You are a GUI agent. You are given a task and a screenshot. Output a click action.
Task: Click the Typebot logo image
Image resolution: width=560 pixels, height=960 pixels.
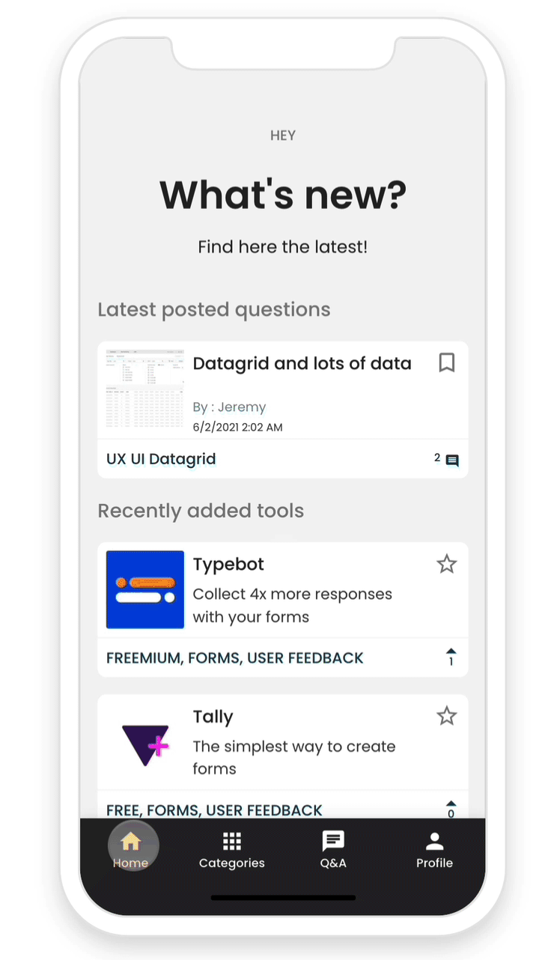[x=145, y=589]
